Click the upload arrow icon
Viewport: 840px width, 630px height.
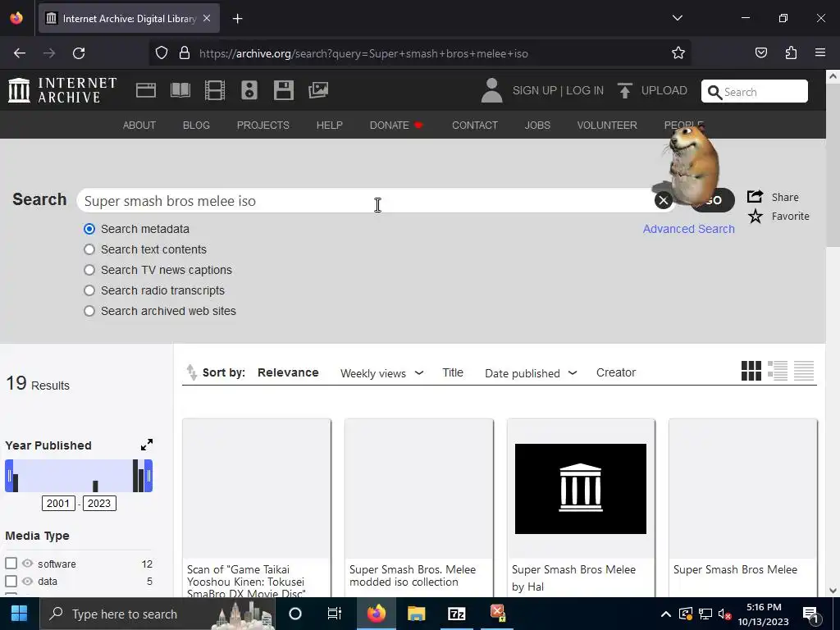[624, 90]
